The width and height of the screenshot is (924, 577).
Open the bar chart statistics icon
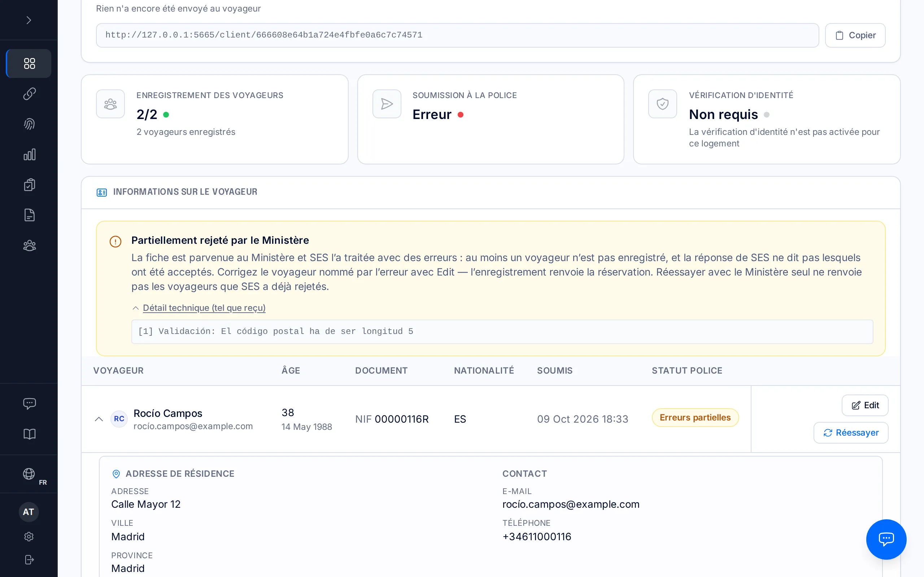tap(29, 155)
